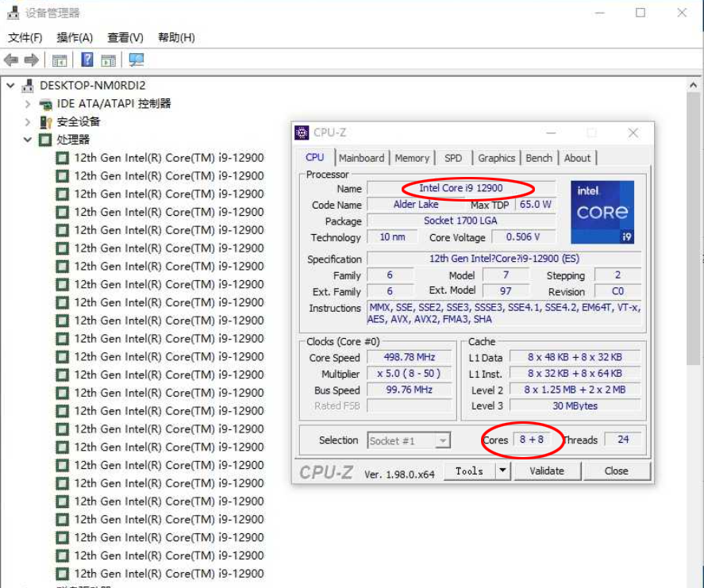Click the show/hide console tree icon
This screenshot has width=704, height=588.
tap(60, 60)
